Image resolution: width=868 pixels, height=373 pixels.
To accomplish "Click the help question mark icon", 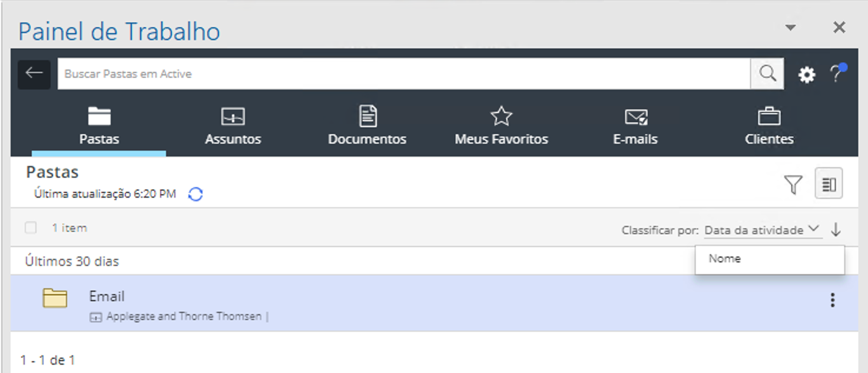I will 837,74.
